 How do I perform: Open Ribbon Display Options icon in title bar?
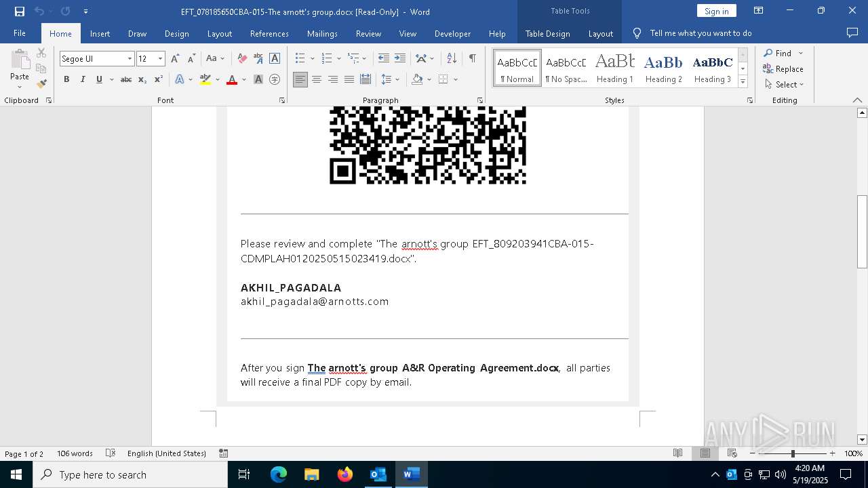click(x=759, y=11)
